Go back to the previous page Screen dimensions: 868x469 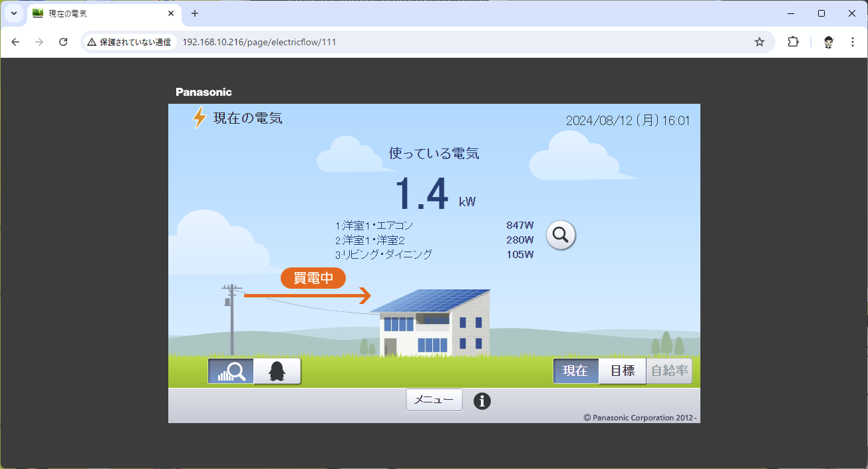click(16, 42)
